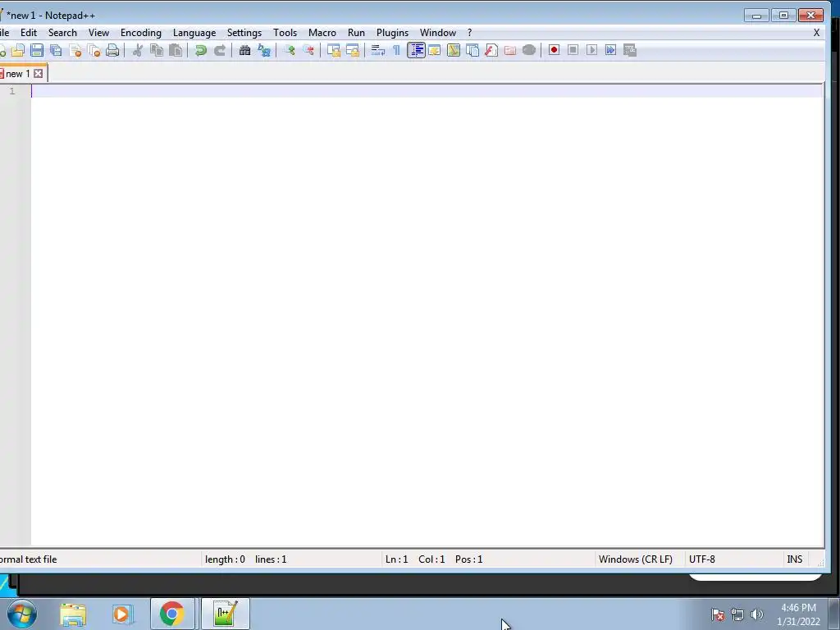
Task: Open File Explorer from the taskbar
Action: click(x=73, y=614)
